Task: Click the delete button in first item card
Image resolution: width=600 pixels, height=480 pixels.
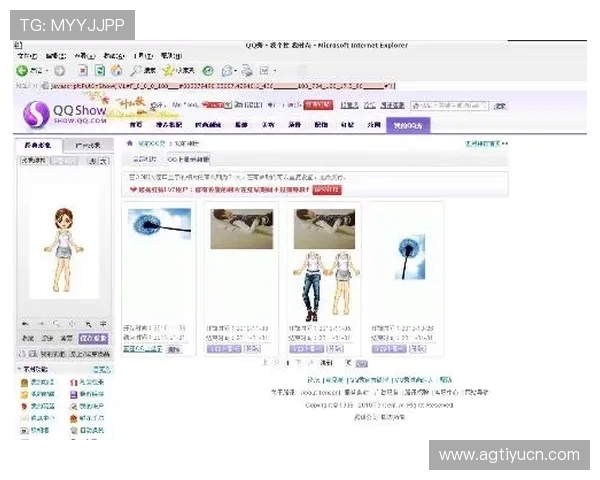Action: (174, 349)
